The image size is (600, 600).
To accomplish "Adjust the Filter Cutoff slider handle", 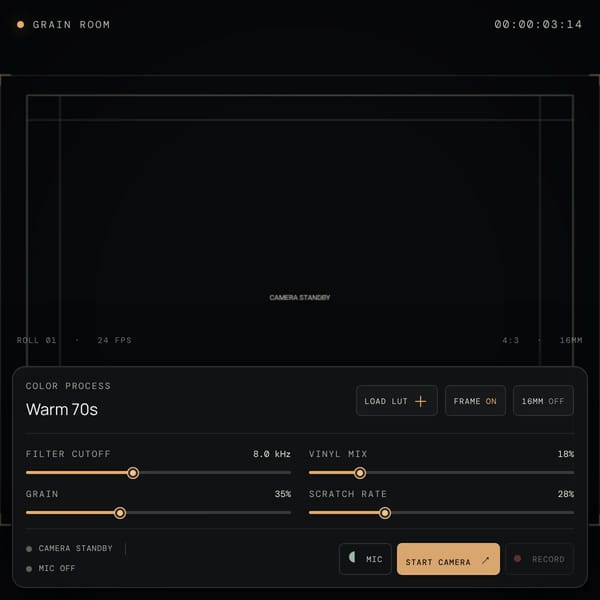I will tap(133, 473).
